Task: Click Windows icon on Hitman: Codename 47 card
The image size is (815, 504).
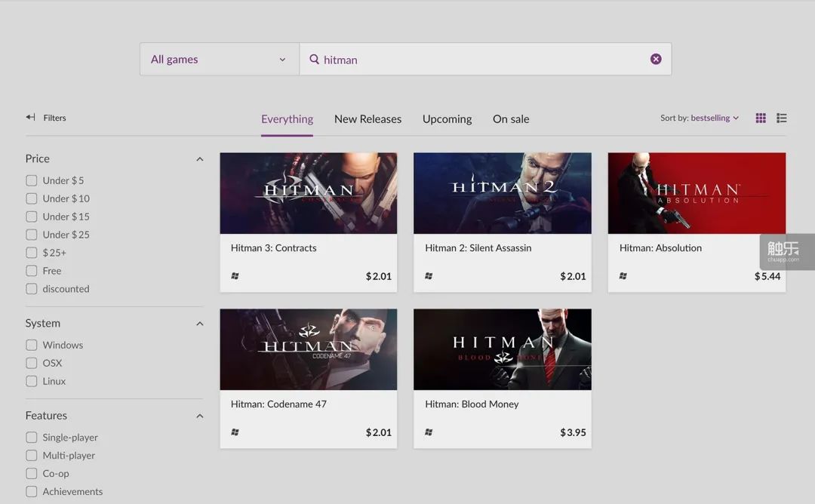Action: tap(235, 432)
